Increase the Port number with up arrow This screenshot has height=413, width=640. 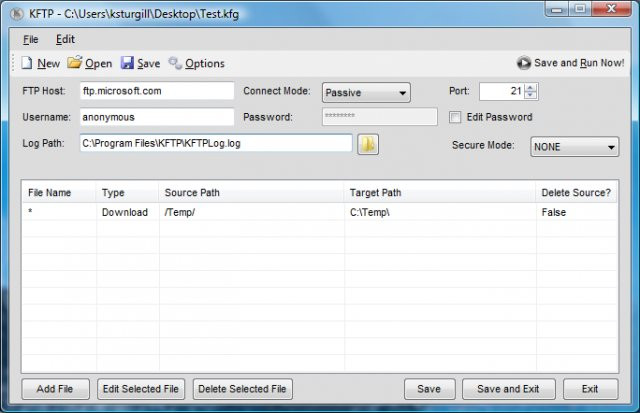[x=530, y=87]
